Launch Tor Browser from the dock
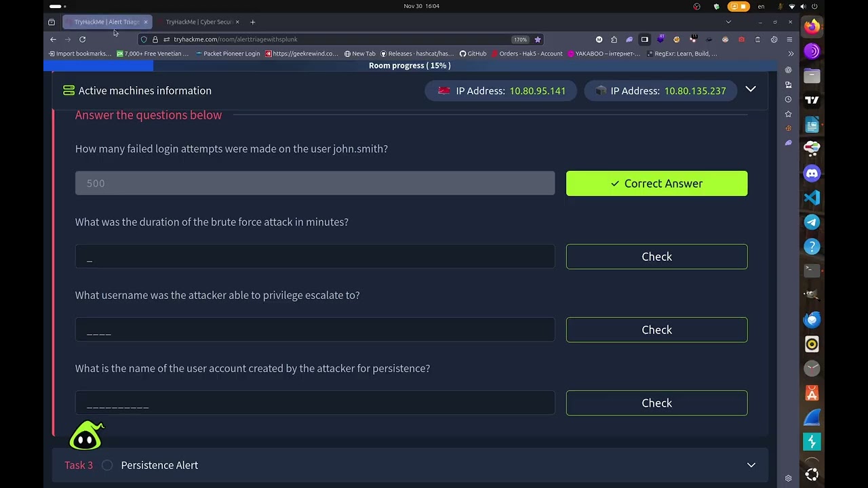Image resolution: width=868 pixels, height=488 pixels. coord(812,52)
